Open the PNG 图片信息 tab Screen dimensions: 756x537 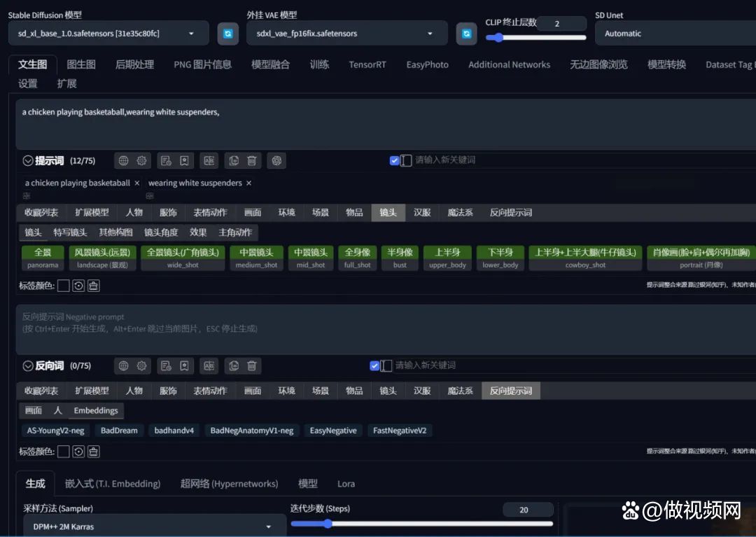point(202,64)
